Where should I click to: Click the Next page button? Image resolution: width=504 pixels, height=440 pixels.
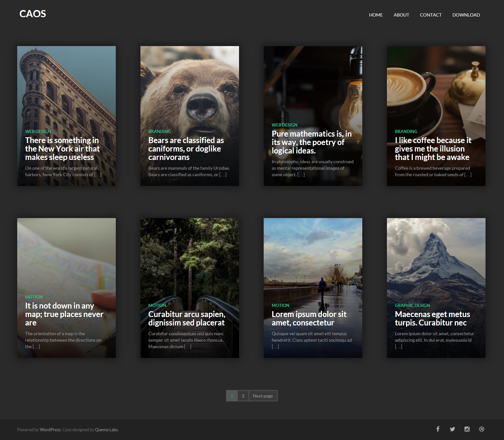[x=263, y=396]
